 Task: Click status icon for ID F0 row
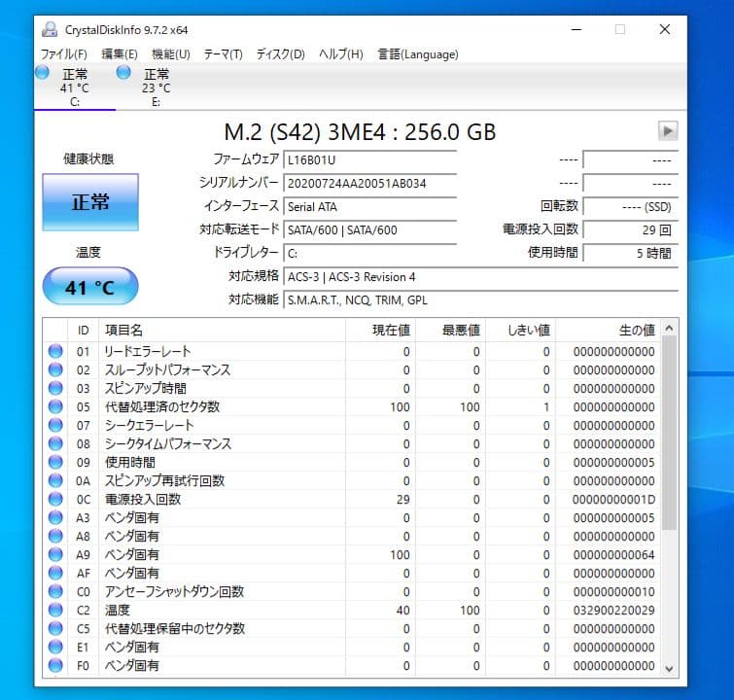click(55, 665)
